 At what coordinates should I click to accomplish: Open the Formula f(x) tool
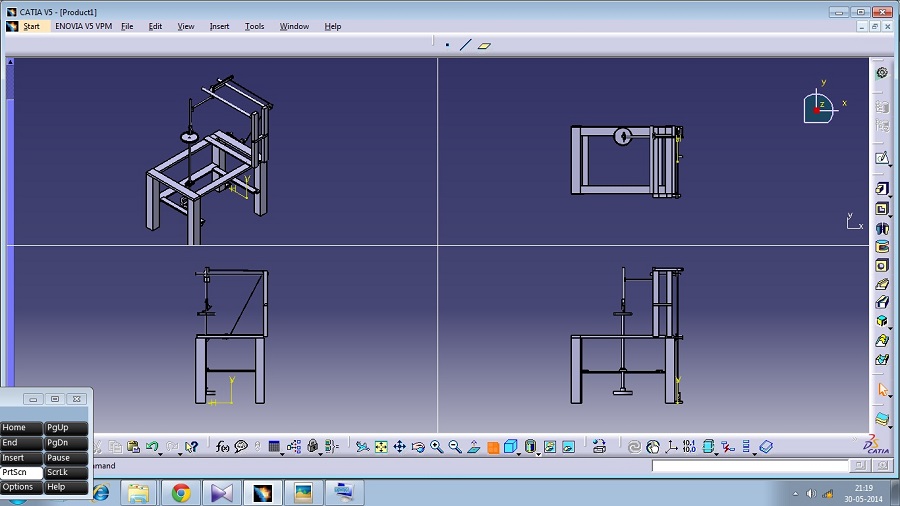pos(223,447)
